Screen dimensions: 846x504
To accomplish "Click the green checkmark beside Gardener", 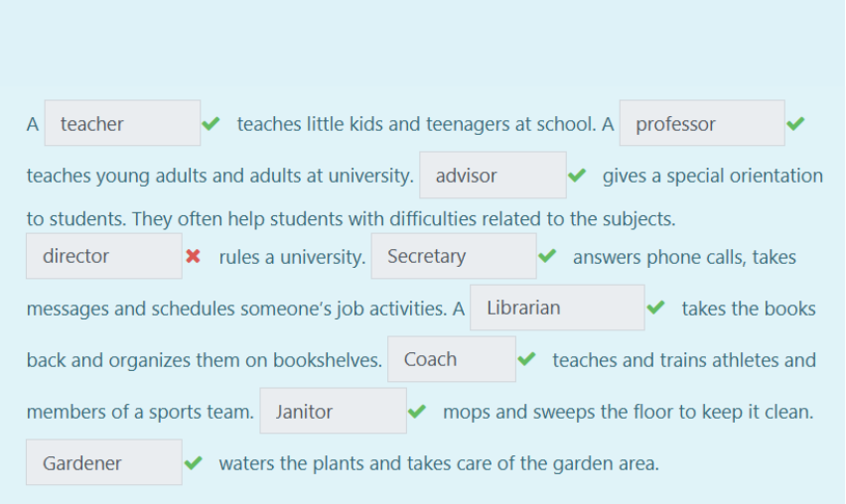I will [x=193, y=462].
